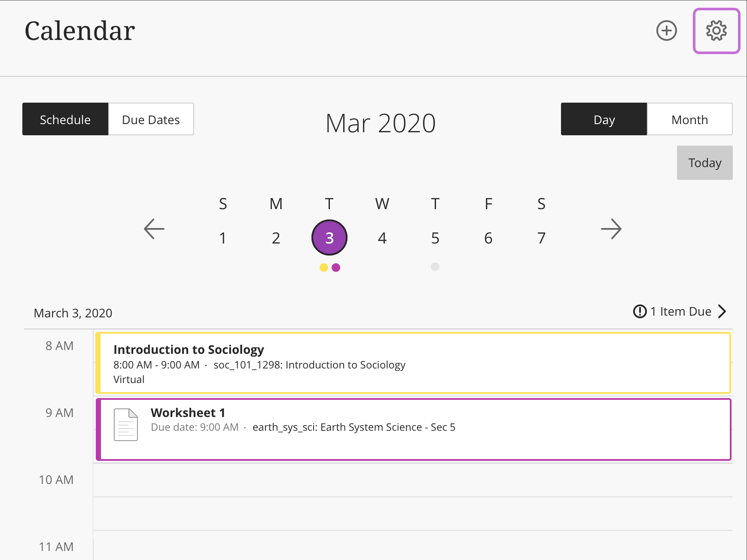
Task: Expand the 1 Item Due chevron
Action: pos(722,311)
